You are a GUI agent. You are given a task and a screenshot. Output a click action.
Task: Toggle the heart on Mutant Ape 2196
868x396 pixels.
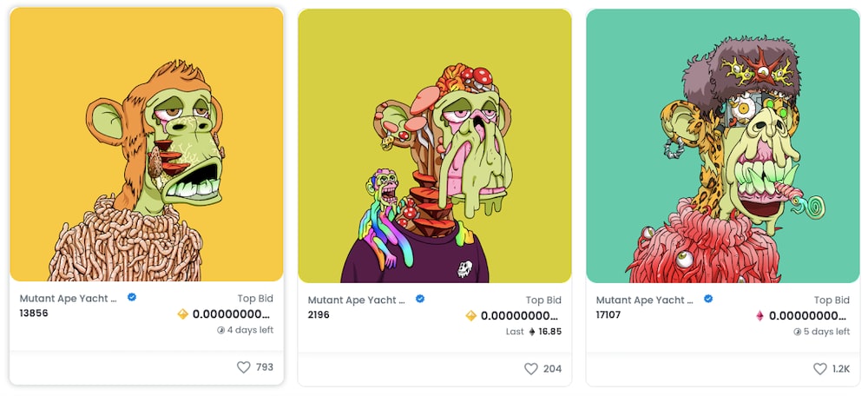click(531, 369)
